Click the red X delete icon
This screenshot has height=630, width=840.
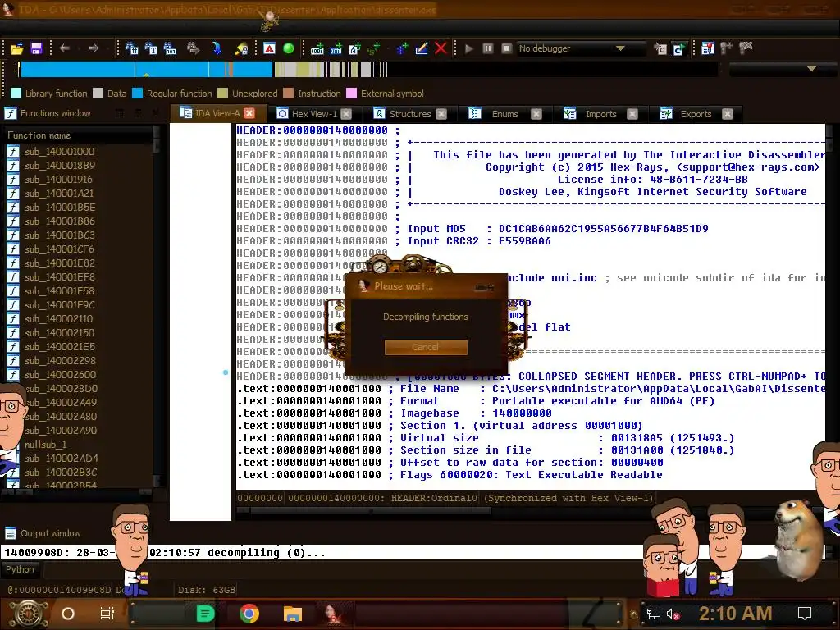tap(441, 48)
